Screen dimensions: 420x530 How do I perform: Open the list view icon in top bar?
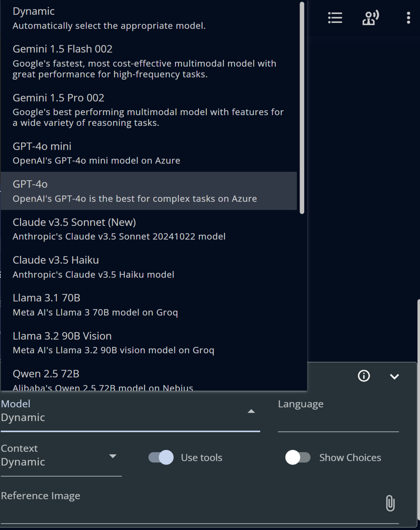pyautogui.click(x=335, y=18)
